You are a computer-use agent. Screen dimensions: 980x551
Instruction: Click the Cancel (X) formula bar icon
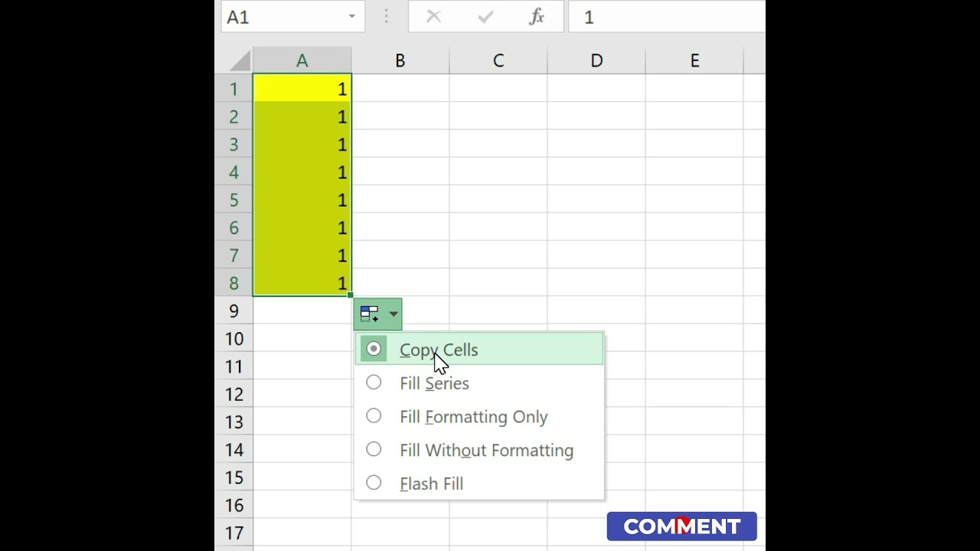click(433, 17)
